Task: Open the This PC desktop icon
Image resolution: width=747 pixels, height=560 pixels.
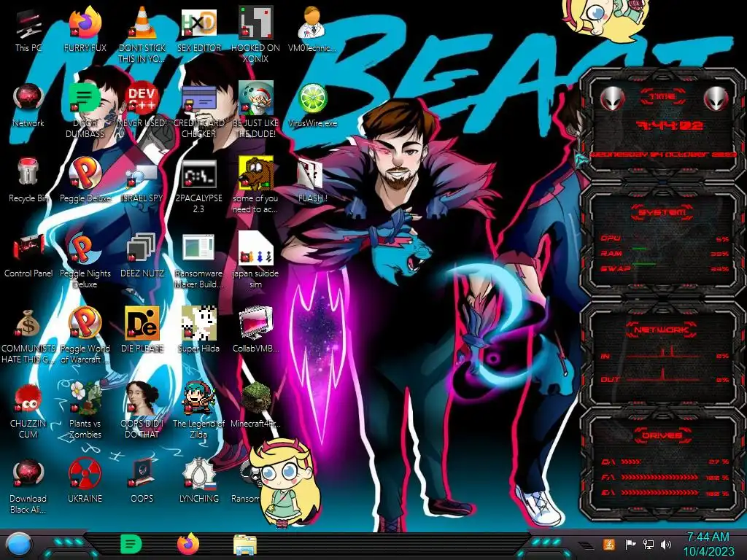Action: (28, 31)
